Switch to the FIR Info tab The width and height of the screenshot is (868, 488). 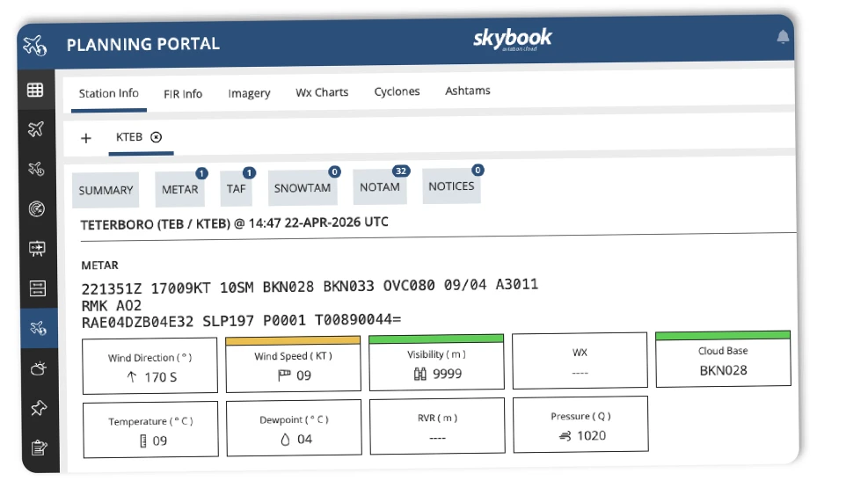(183, 94)
